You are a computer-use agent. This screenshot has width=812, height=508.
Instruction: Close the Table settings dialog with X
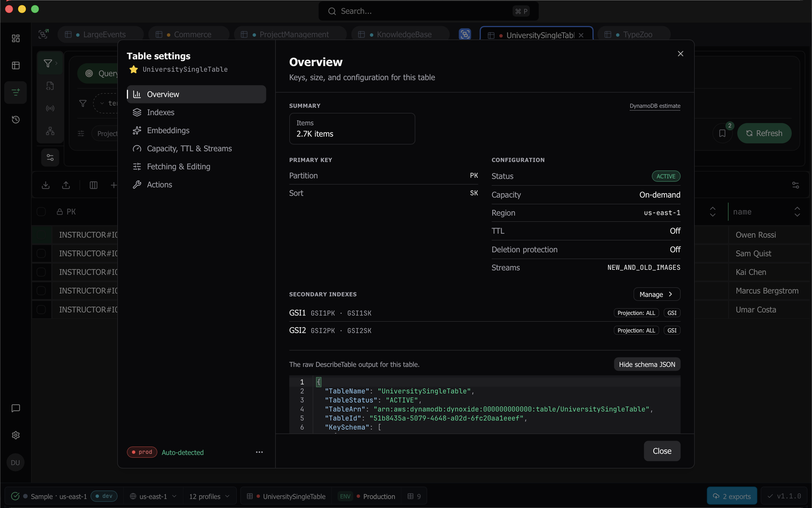click(681, 54)
